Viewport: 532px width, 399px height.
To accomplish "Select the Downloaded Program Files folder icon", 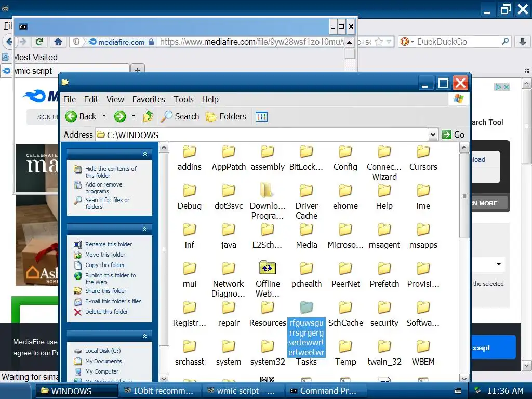I will (268, 190).
